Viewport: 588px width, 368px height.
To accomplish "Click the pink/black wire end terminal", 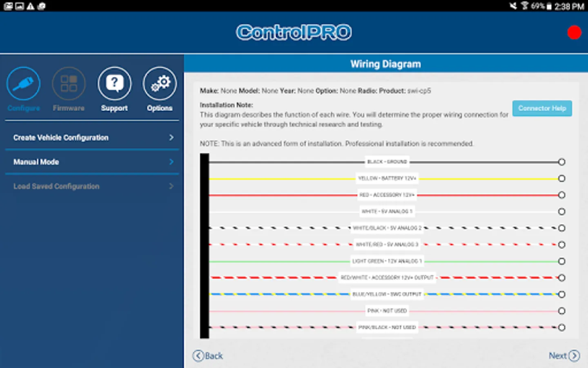I will click(562, 328).
